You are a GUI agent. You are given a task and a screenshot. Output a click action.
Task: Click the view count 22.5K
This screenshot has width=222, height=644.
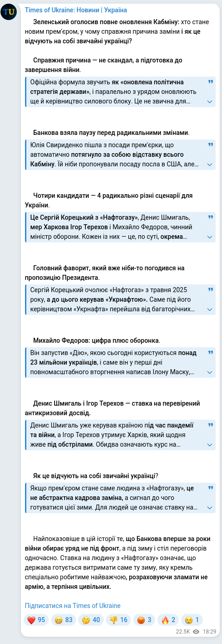183,632
